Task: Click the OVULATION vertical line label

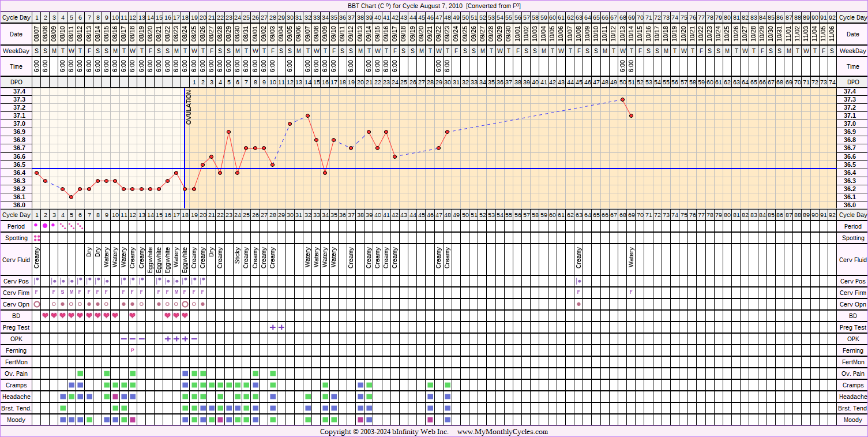Action: pyautogui.click(x=189, y=107)
